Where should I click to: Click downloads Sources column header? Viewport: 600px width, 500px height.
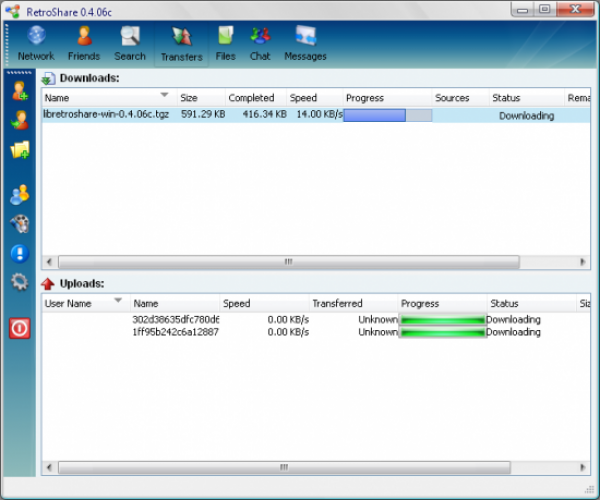point(461,98)
